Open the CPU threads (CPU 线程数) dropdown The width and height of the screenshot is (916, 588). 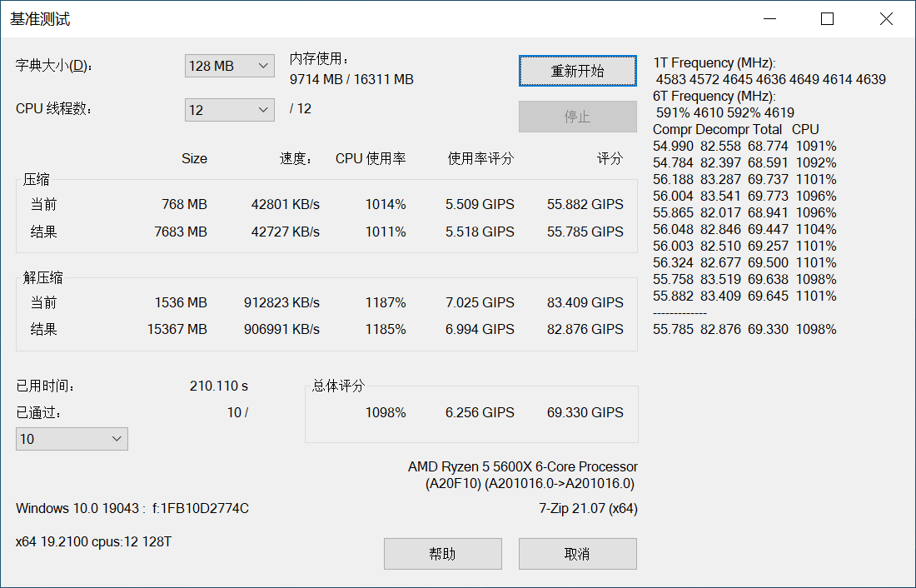click(x=229, y=109)
